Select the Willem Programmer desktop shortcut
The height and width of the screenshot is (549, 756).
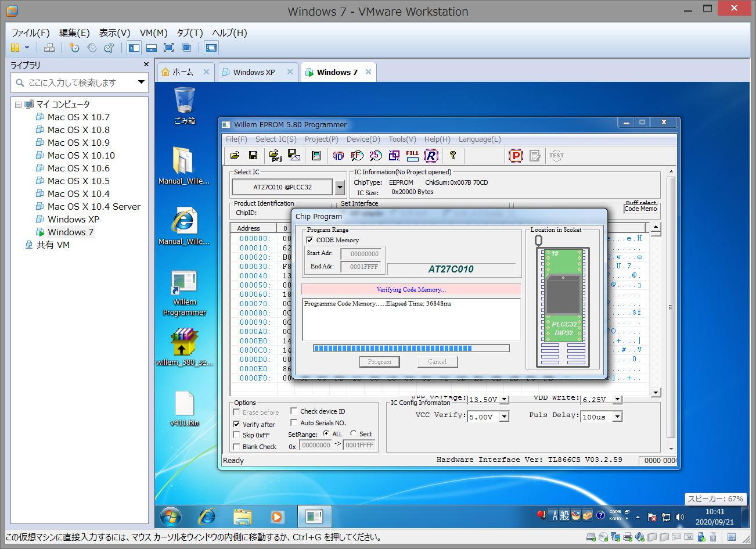pos(185,292)
